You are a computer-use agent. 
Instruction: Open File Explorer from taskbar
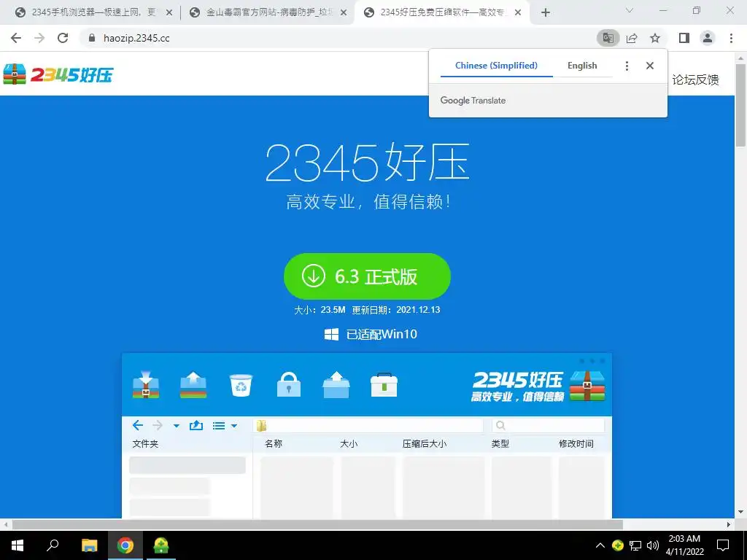[89, 545]
